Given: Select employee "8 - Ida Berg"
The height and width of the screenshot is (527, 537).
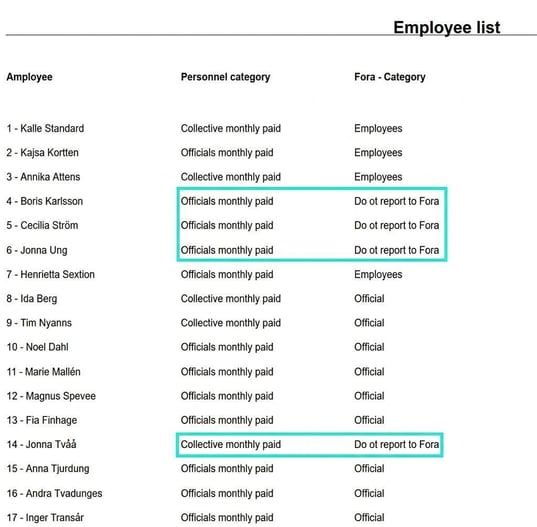Looking at the screenshot, I should 32,299.
